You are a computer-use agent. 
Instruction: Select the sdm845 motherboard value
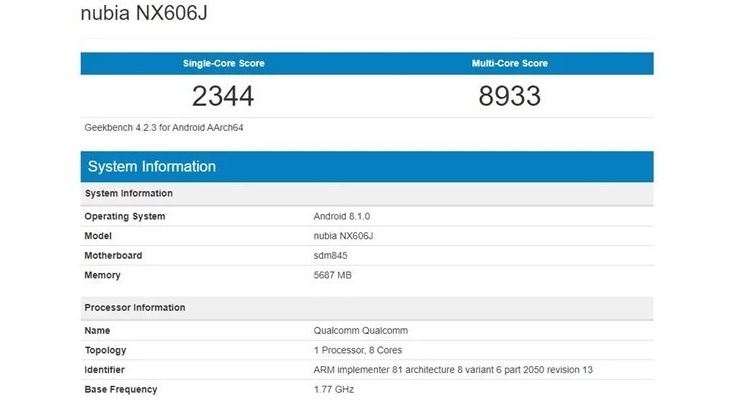331,256
